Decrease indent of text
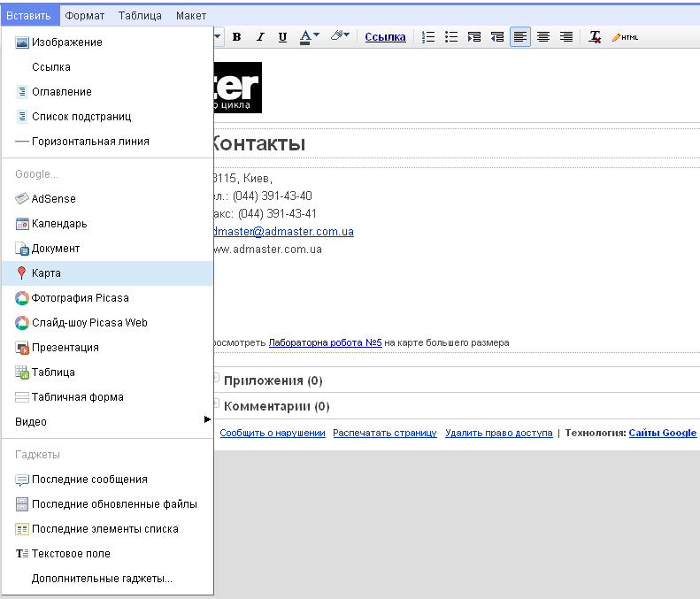This screenshot has width=700, height=599. pos(497,37)
